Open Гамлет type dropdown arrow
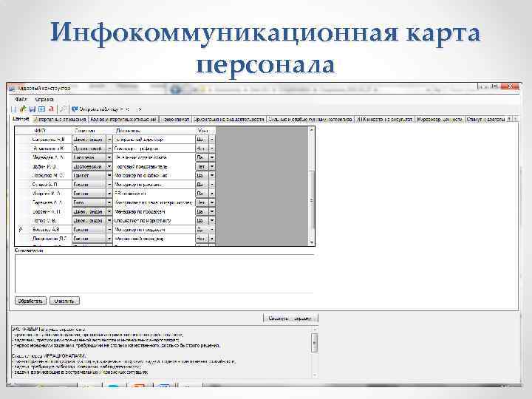This screenshot has width=532, height=399. [109, 175]
